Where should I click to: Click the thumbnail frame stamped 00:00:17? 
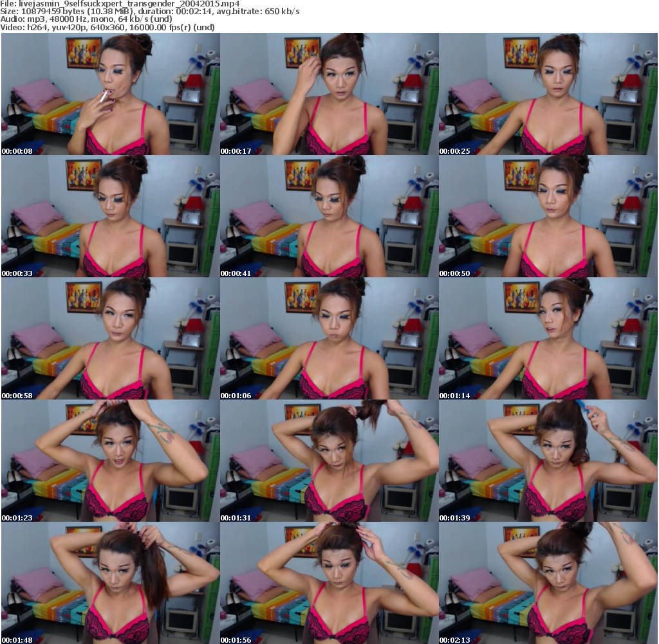329,94
